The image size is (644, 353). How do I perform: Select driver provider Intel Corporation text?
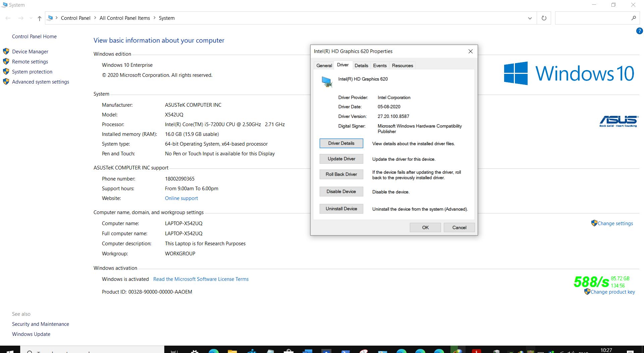[x=394, y=98]
